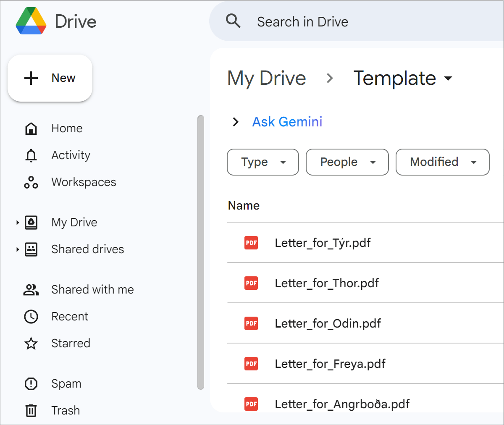The image size is (504, 425).
Task: Click the Search in Drive field
Action: click(357, 21)
